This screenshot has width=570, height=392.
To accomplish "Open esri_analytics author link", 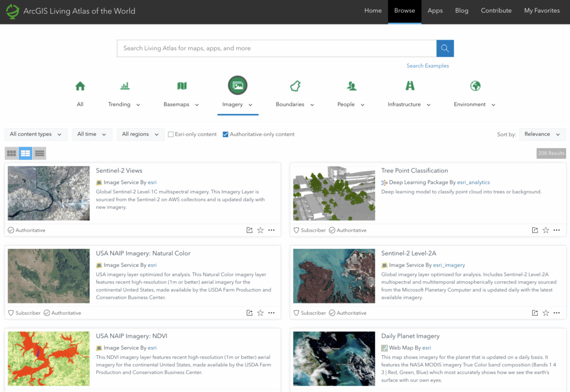I will (x=473, y=183).
